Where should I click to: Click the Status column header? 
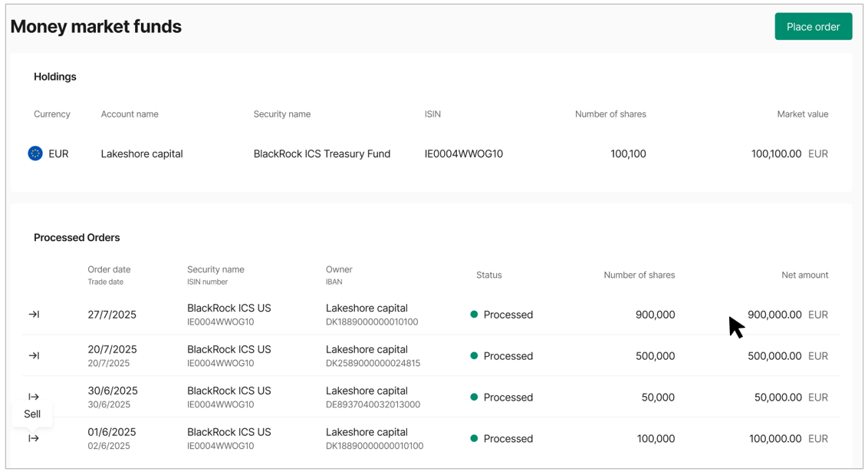click(x=488, y=275)
